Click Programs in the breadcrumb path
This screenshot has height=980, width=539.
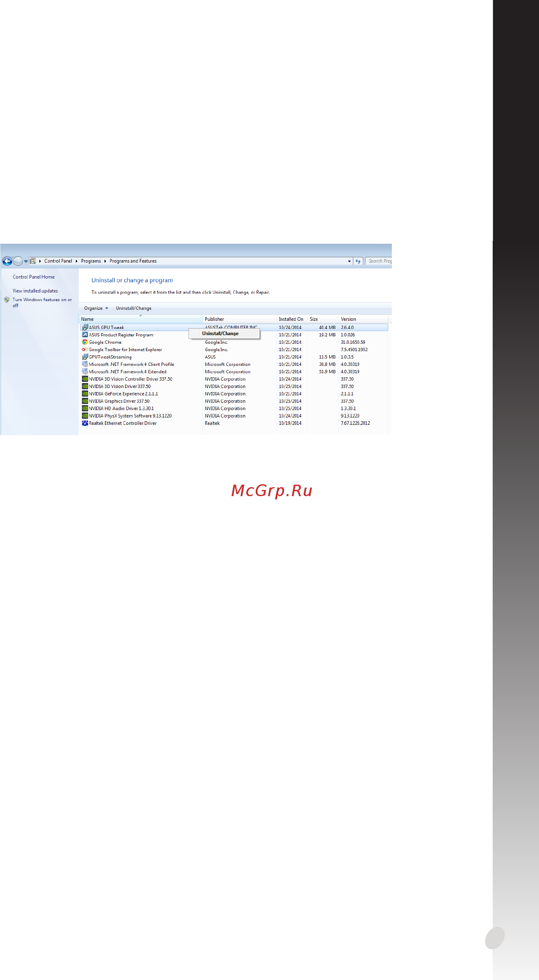click(x=91, y=261)
